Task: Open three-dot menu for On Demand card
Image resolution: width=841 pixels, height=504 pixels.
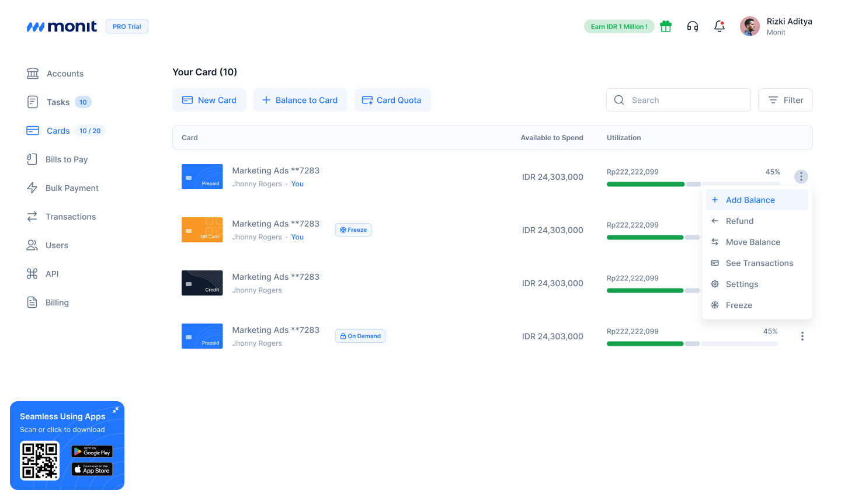Action: pyautogui.click(x=802, y=336)
